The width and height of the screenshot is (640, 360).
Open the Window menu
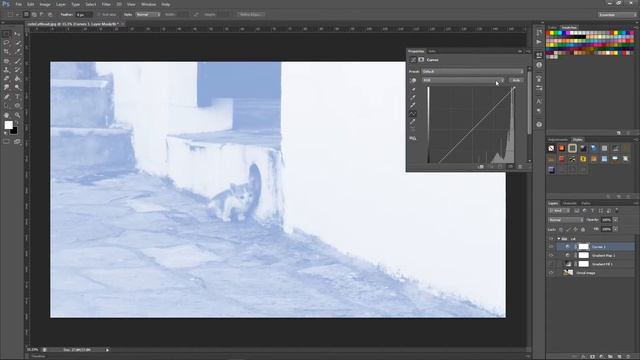click(149, 4)
